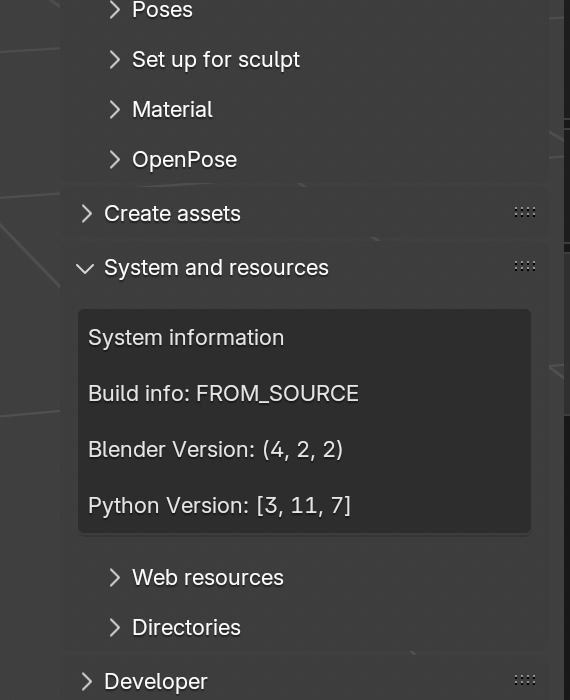Screen dimensions: 570x700
Task: Click the Build info FROM_SOURCE line
Action: (223, 393)
